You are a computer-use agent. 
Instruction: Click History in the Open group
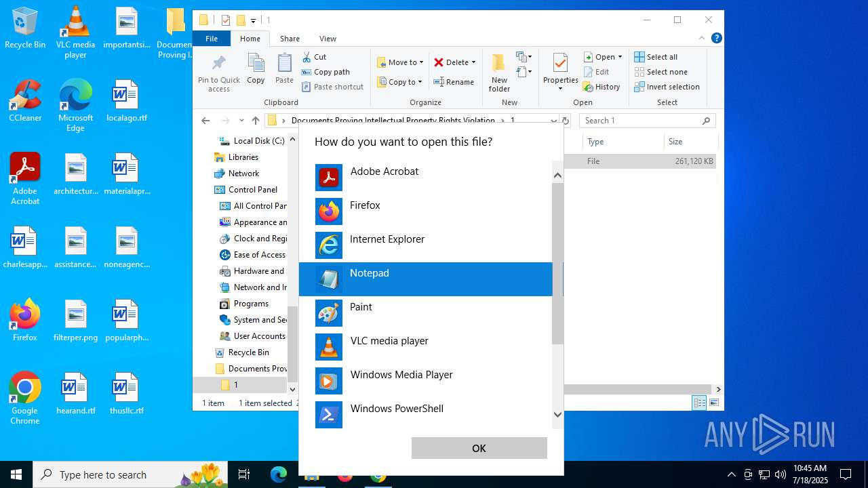coord(601,87)
